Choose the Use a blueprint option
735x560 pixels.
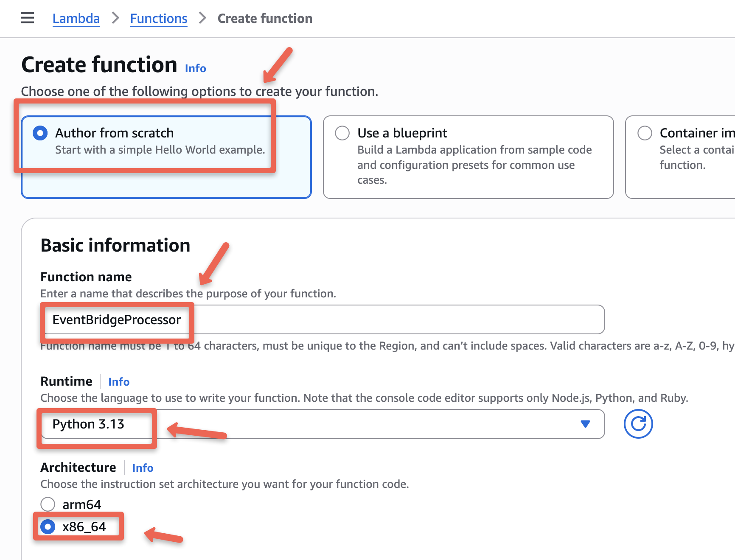click(x=342, y=133)
